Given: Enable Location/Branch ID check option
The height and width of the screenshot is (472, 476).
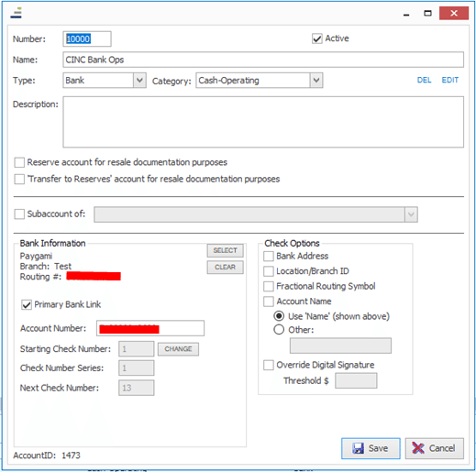Looking at the screenshot, I should (x=269, y=271).
